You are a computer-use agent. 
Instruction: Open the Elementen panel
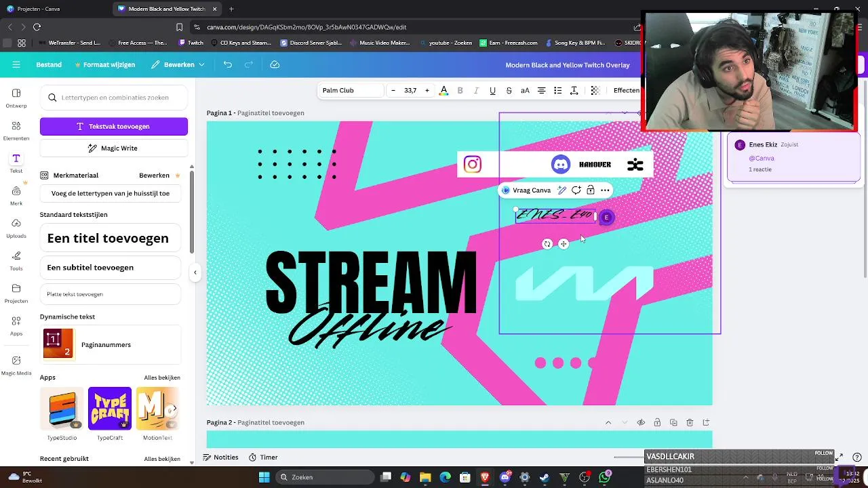pyautogui.click(x=16, y=130)
